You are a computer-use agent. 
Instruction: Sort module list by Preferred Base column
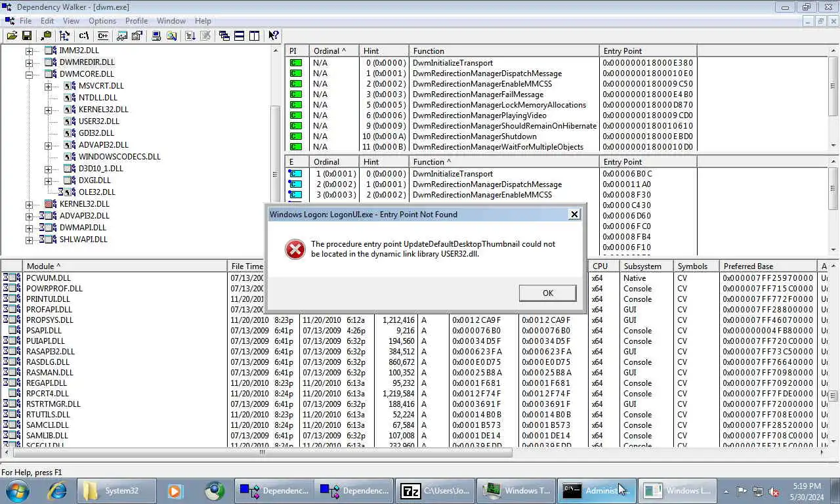[x=768, y=266]
